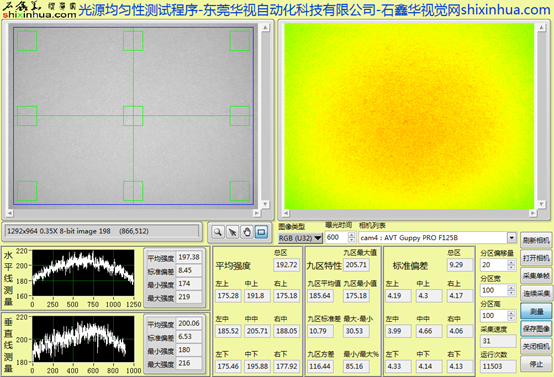The image size is (554, 377).
Task: Increase 分区高 with the up stepper
Action: (x=511, y=313)
